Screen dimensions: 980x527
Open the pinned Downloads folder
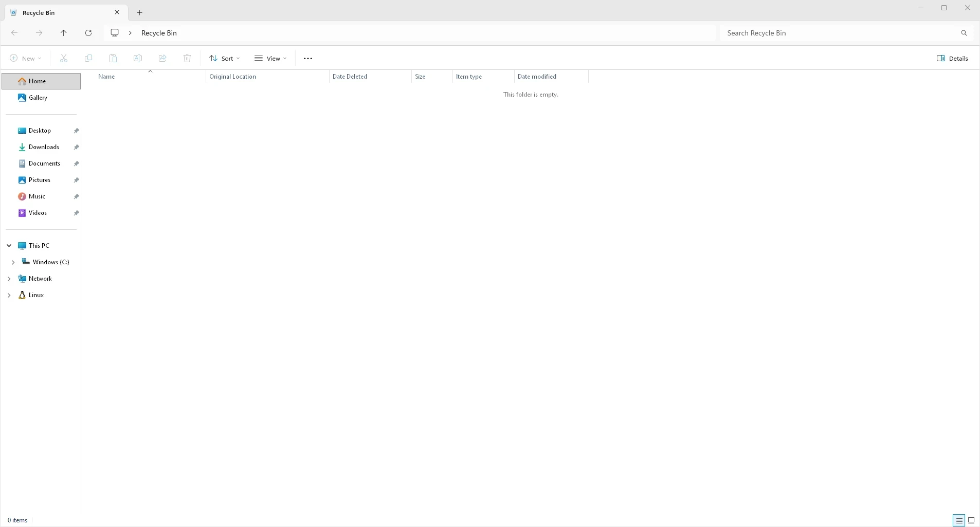(x=41, y=147)
